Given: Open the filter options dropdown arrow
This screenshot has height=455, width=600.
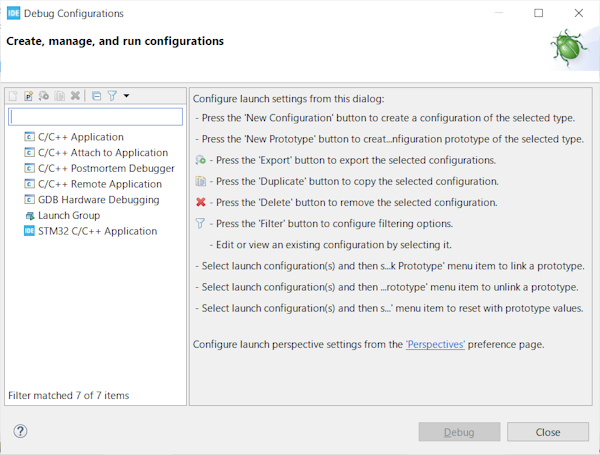Looking at the screenshot, I should [x=127, y=96].
